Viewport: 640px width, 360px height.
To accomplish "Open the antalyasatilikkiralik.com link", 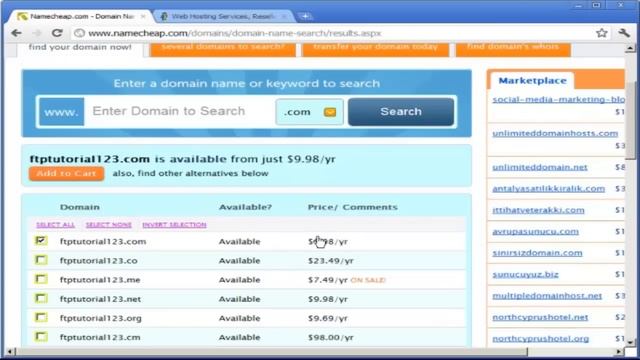I will pos(548,189).
